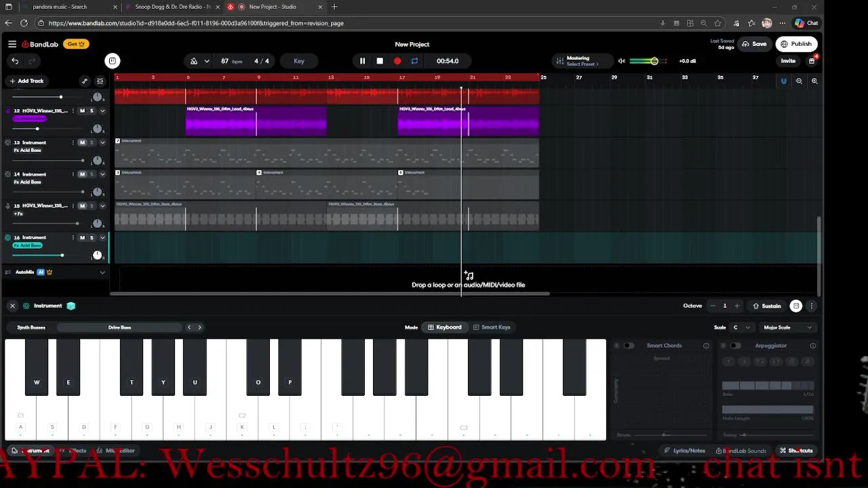Open the Major Scale dropdown
The image size is (868, 488).
[788, 327]
